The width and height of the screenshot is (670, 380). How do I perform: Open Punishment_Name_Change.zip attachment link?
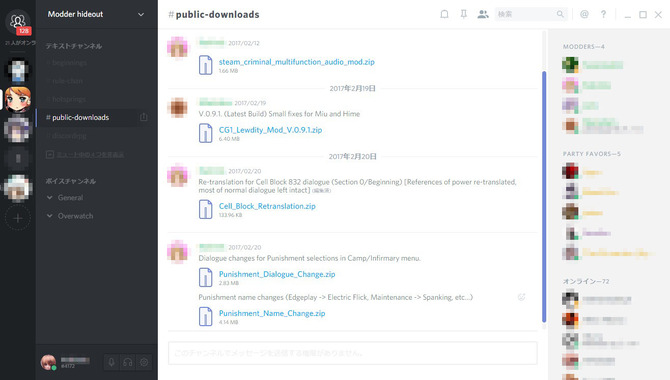coord(272,313)
